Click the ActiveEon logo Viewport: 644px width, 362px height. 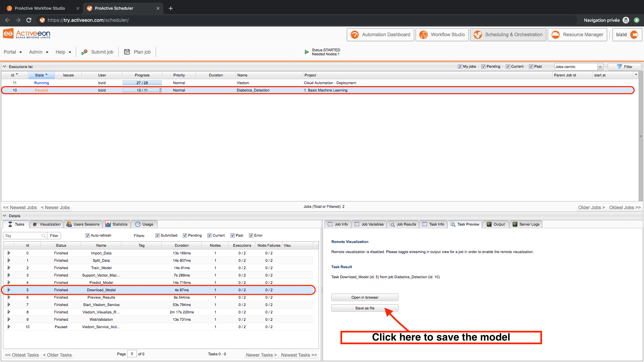(x=27, y=34)
